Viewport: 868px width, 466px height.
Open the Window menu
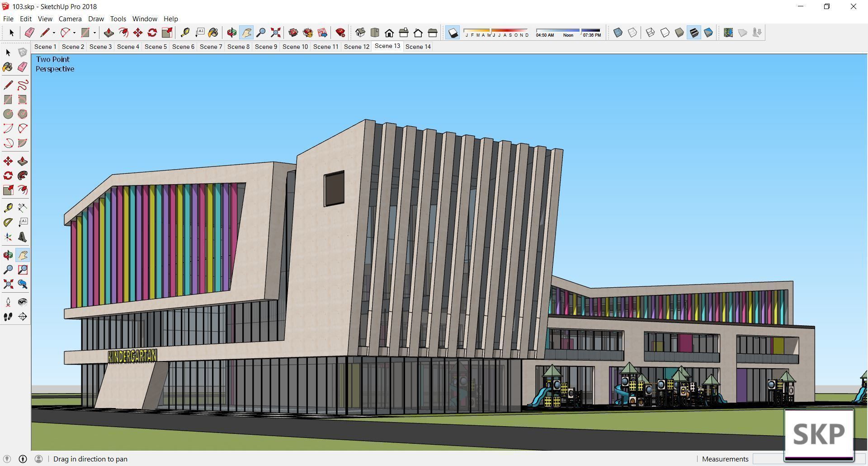[145, 19]
